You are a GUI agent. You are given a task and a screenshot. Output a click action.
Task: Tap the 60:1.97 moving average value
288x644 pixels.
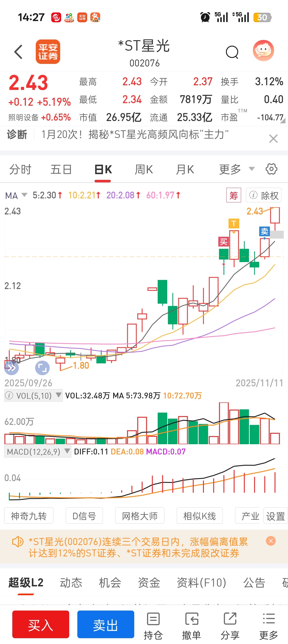pos(163,195)
